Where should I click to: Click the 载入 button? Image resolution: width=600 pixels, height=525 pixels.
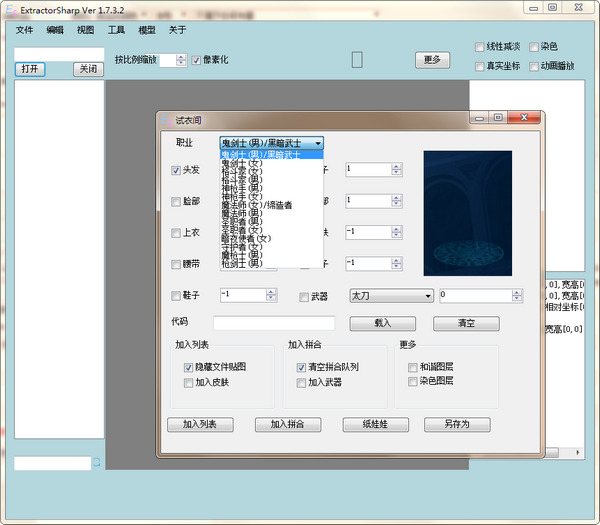pyautogui.click(x=383, y=323)
